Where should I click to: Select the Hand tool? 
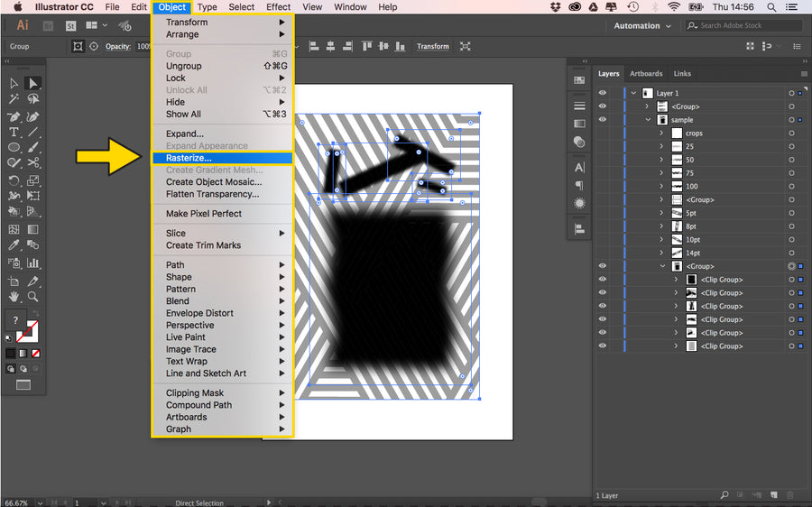[x=14, y=296]
